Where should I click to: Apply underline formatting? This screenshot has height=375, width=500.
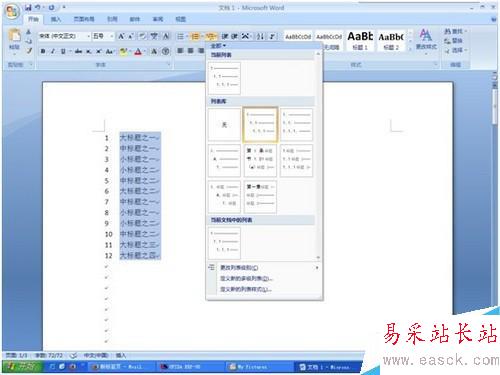click(63, 51)
